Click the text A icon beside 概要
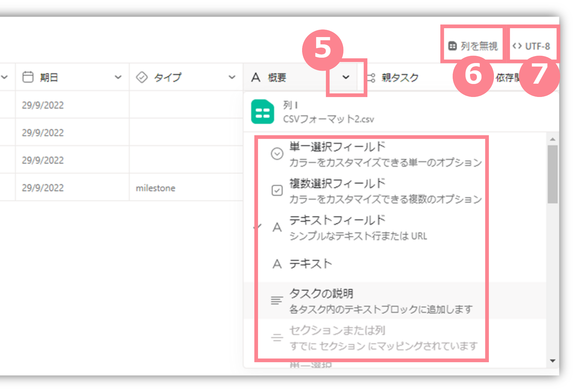576x392 pixels. pyautogui.click(x=256, y=77)
